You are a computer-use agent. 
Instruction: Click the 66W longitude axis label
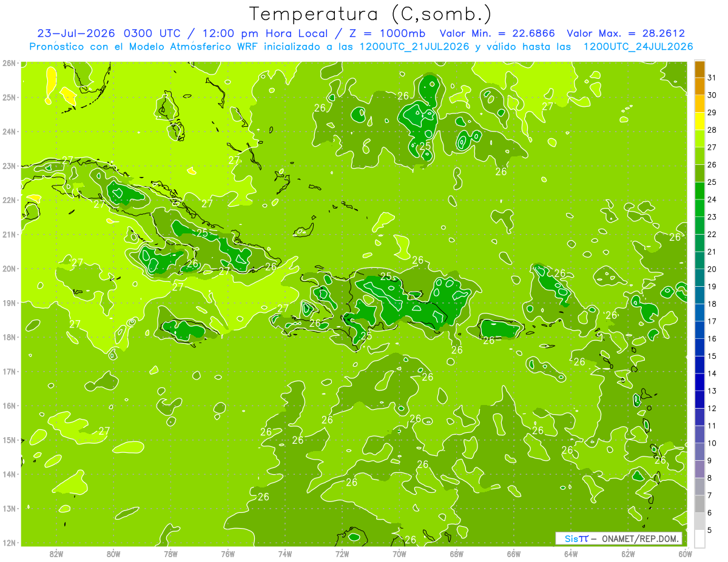tap(514, 554)
